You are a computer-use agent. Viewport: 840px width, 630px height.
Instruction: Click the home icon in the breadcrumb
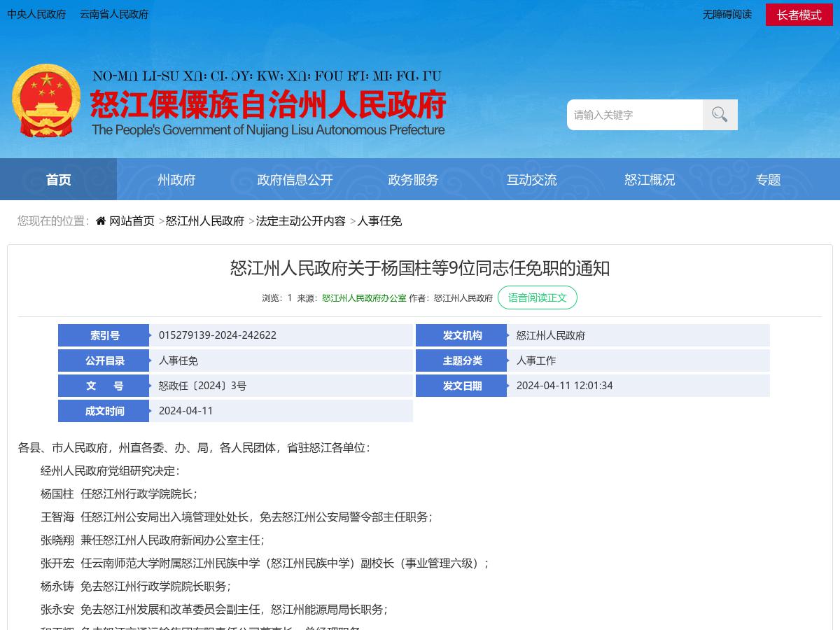click(x=100, y=220)
